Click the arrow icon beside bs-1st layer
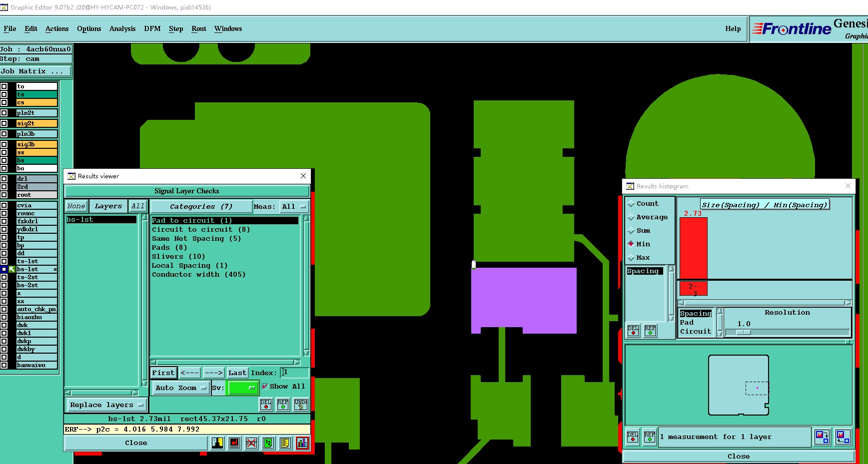This screenshot has height=464, width=868. [x=12, y=269]
